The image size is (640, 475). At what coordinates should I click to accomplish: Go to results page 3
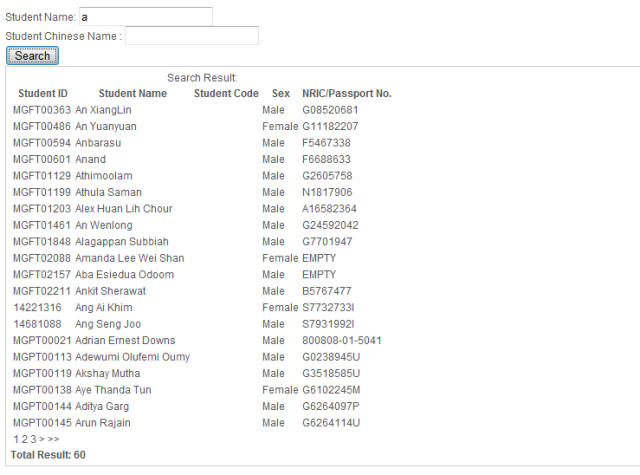33,439
